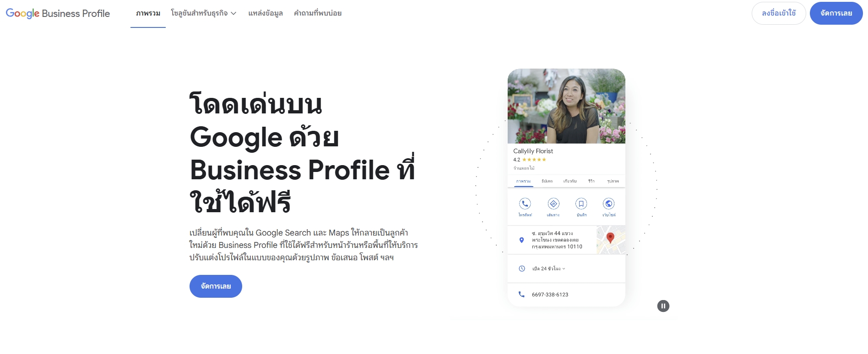868x354 pixels.
Task: Click the จัดการเลย button below the description
Action: click(216, 286)
